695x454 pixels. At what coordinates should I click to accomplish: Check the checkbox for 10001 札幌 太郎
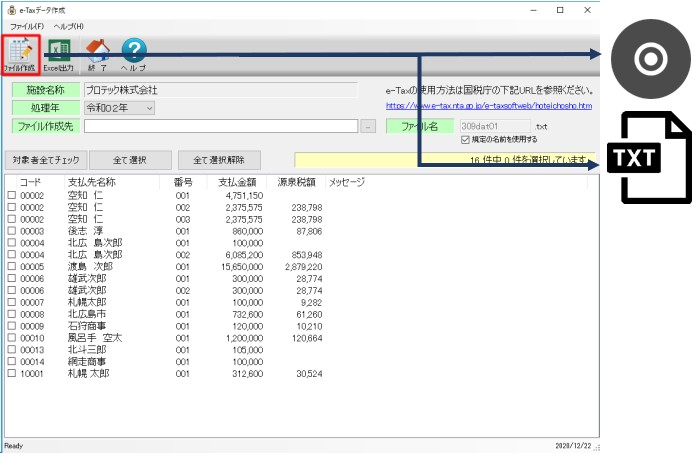pos(12,373)
